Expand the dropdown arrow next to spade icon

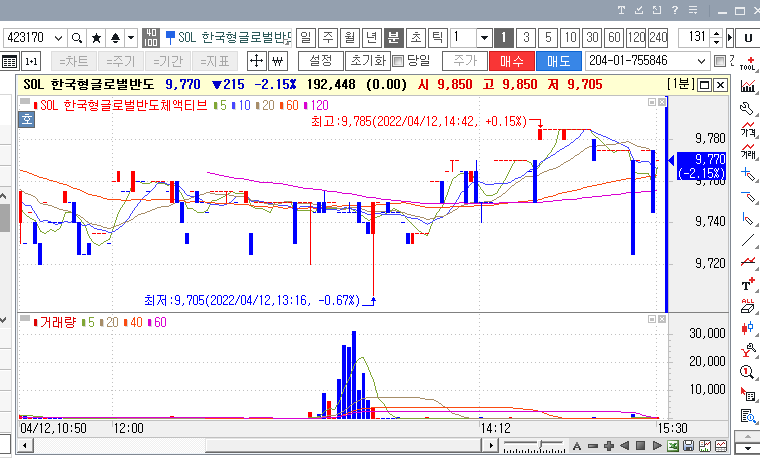(x=131, y=38)
